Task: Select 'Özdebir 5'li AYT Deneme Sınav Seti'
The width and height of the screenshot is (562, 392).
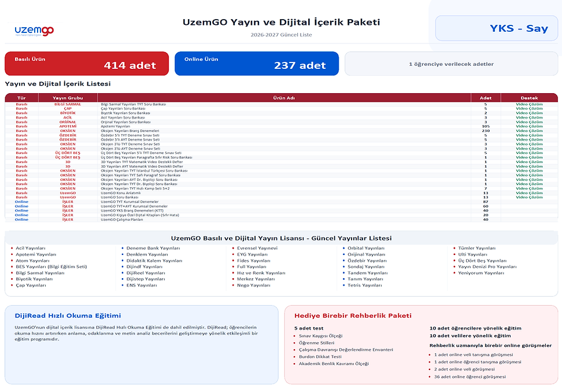Action: click(x=282, y=139)
